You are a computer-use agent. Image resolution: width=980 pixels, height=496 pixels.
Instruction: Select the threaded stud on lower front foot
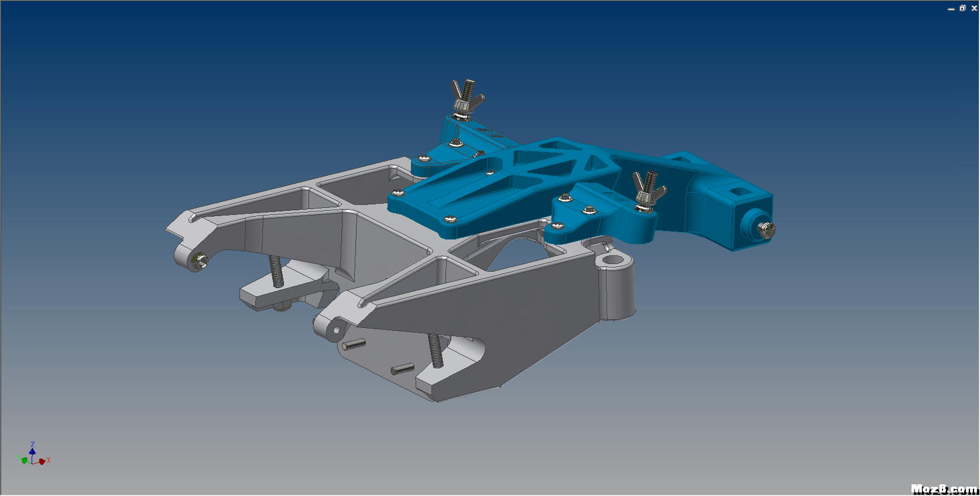click(435, 350)
